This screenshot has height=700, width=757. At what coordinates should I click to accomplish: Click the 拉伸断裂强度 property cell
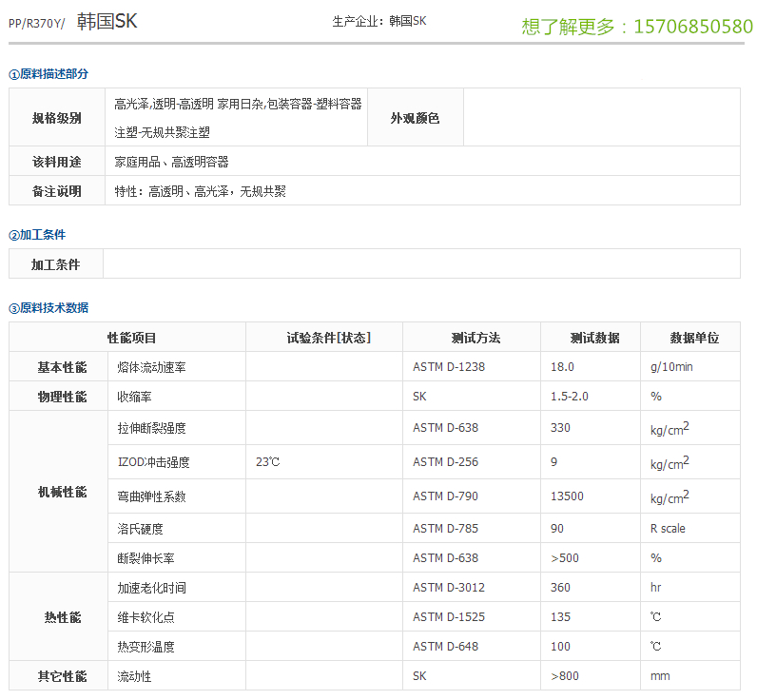pyautogui.click(x=177, y=428)
